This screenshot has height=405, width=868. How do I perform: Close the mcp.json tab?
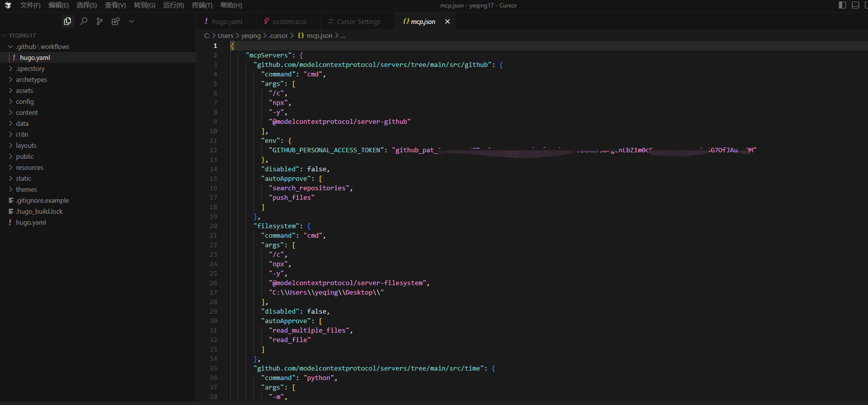[x=447, y=21]
